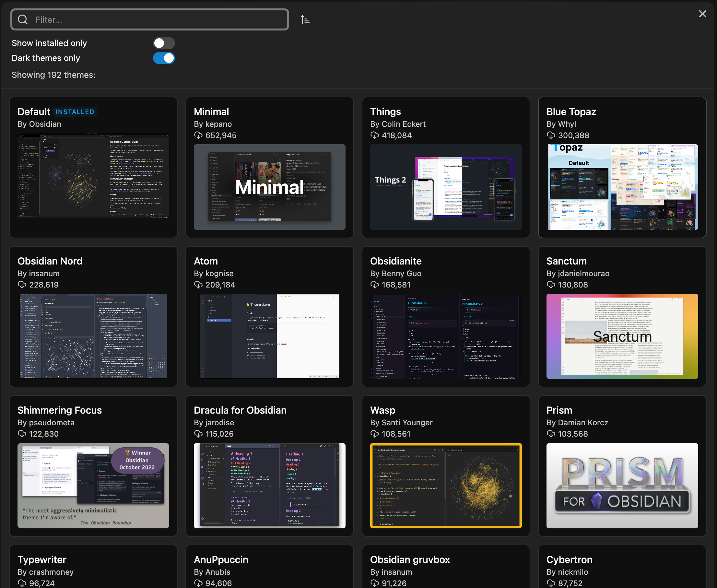Select the Shimmering Focus theme title

60,410
